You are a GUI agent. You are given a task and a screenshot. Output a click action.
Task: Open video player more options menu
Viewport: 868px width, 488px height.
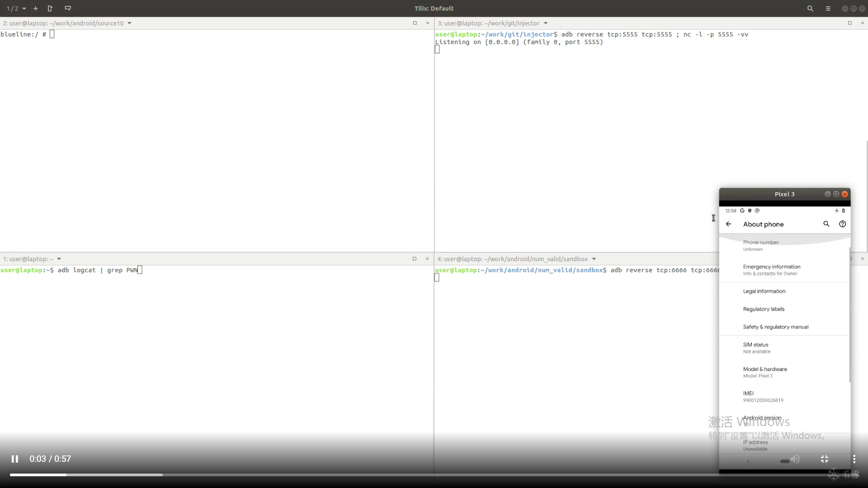click(854, 459)
